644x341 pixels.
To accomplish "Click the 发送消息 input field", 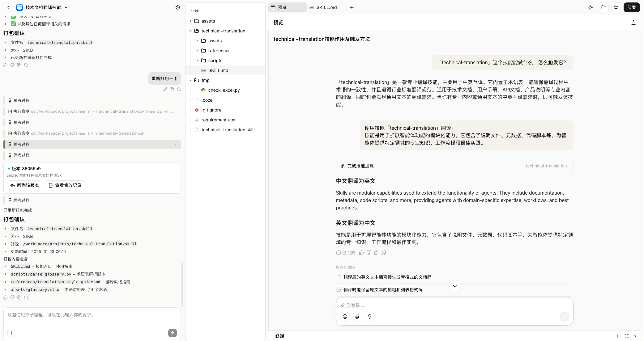I will tap(454, 305).
